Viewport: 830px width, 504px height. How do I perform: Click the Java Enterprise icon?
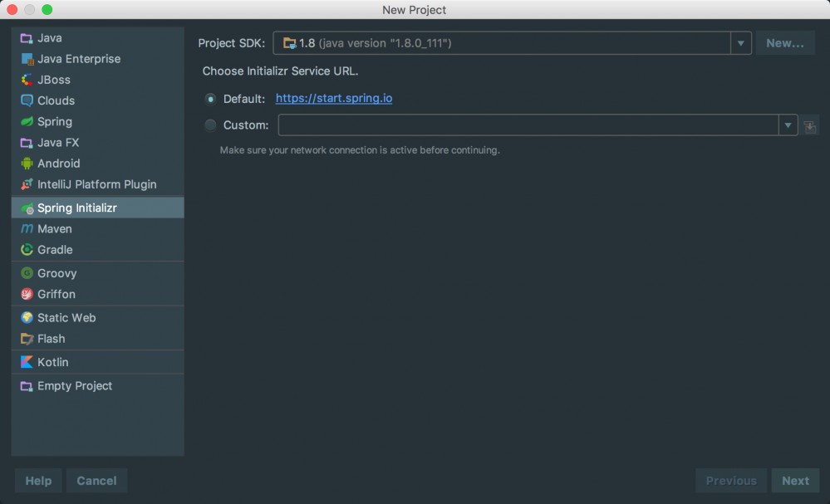tap(27, 59)
